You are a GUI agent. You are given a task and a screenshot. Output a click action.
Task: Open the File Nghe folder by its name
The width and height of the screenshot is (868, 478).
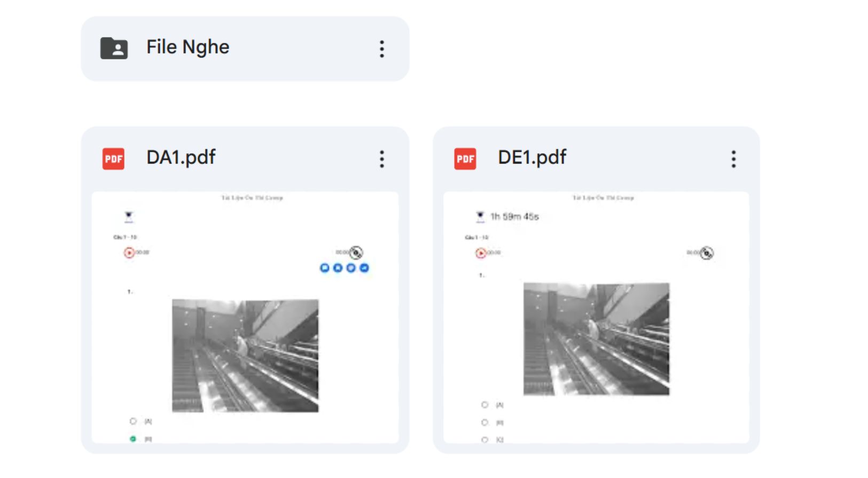coord(187,47)
